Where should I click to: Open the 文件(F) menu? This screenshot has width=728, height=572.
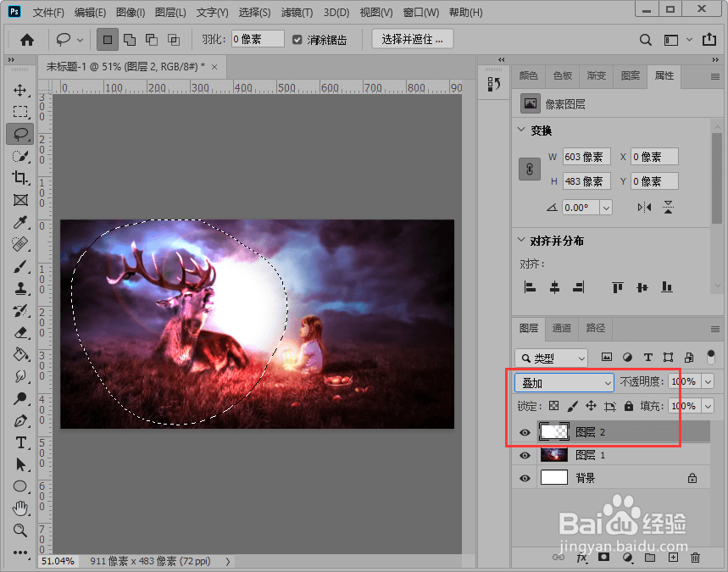pos(48,13)
